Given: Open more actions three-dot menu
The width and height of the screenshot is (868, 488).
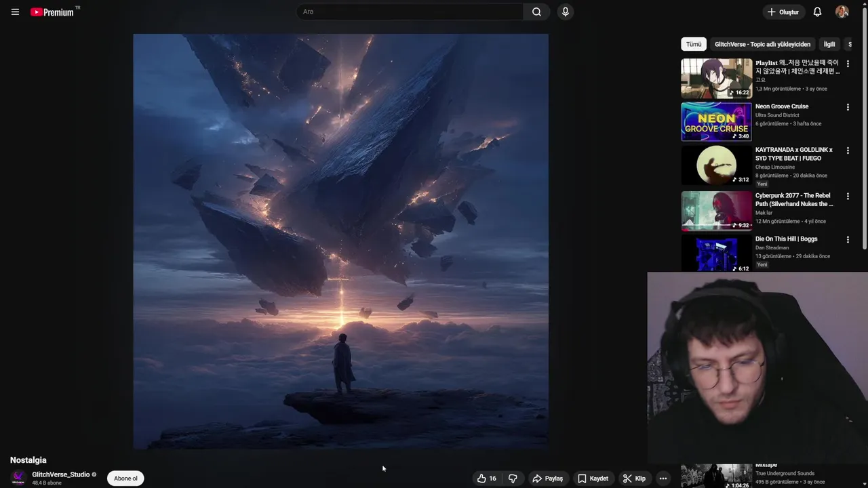Looking at the screenshot, I should 663,479.
